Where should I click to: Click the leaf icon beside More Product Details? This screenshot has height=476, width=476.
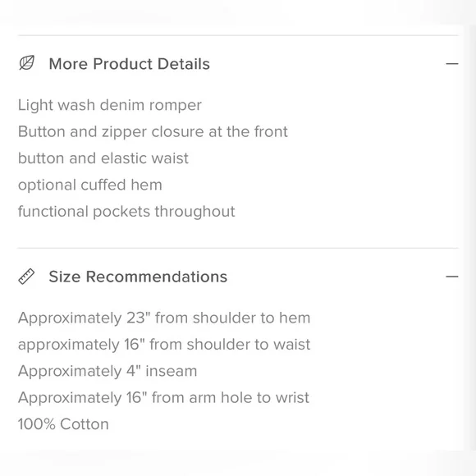[27, 63]
